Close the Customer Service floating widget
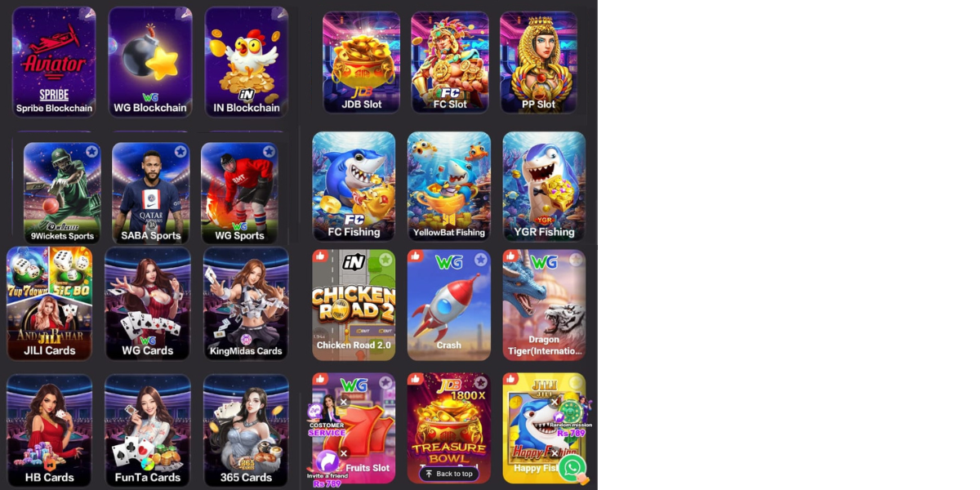 coord(344,402)
